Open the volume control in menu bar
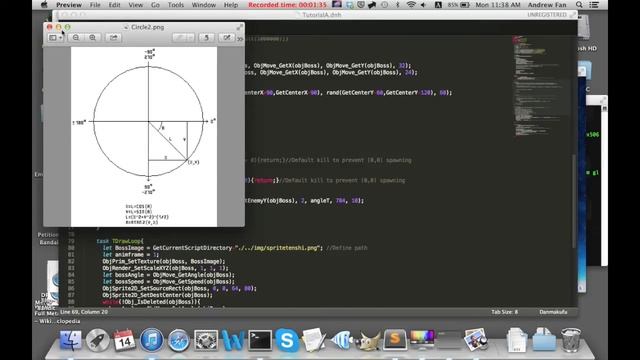The image size is (640, 360). point(423,5)
